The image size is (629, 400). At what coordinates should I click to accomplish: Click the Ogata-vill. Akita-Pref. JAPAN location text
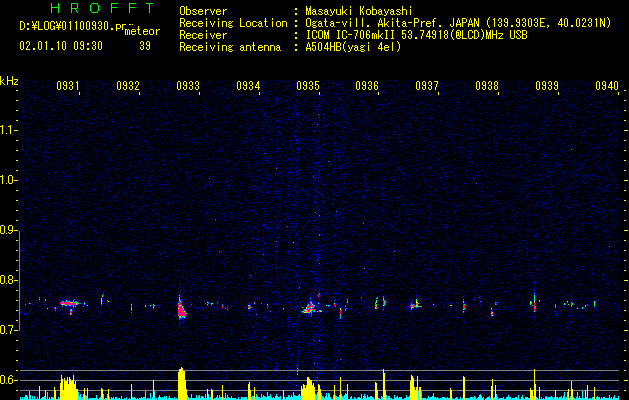pyautogui.click(x=458, y=24)
